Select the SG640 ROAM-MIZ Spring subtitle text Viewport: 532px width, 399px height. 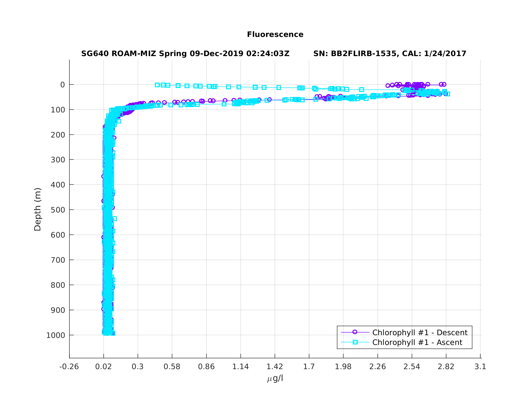(185, 54)
